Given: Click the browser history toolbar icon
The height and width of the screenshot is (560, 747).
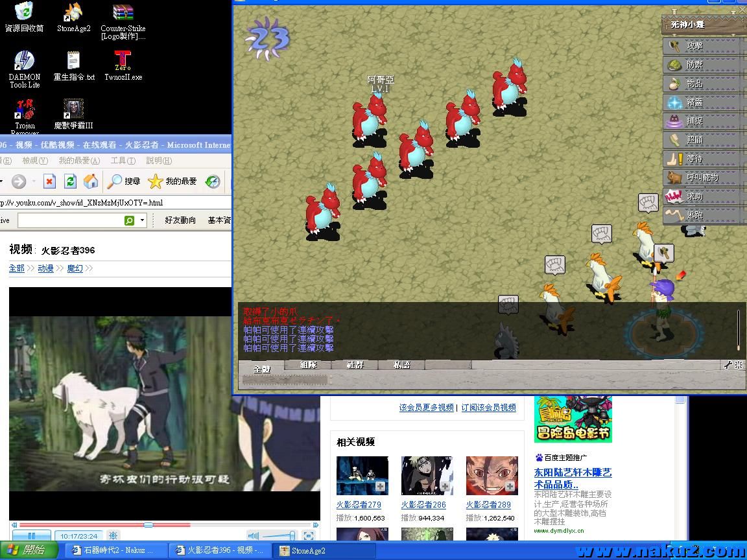Looking at the screenshot, I should point(213,181).
